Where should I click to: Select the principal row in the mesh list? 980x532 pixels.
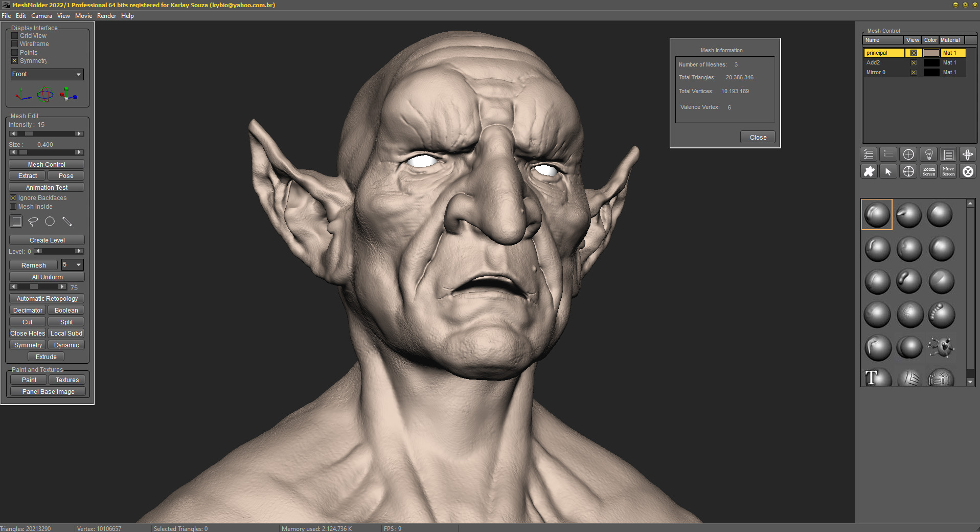click(914, 53)
